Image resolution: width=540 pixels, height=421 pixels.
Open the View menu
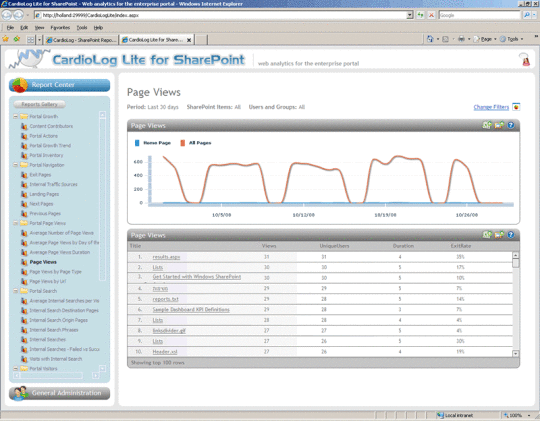39,28
